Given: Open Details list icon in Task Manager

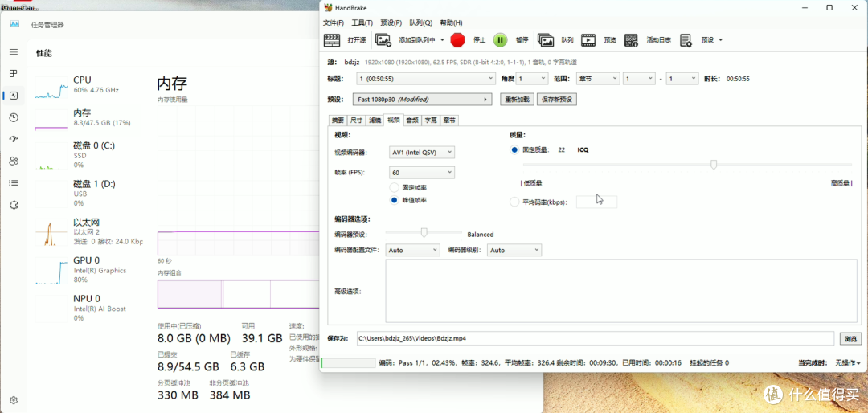Looking at the screenshot, I should point(14,182).
